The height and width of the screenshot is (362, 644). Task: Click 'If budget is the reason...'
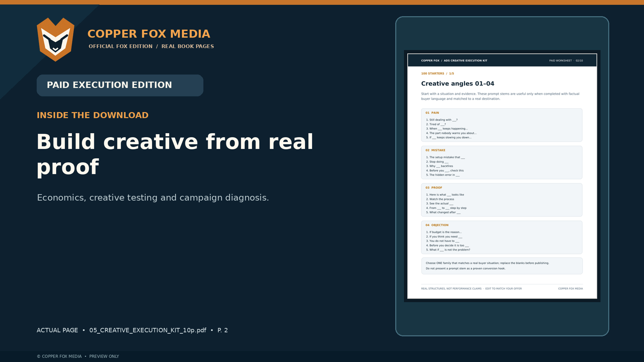click(444, 232)
